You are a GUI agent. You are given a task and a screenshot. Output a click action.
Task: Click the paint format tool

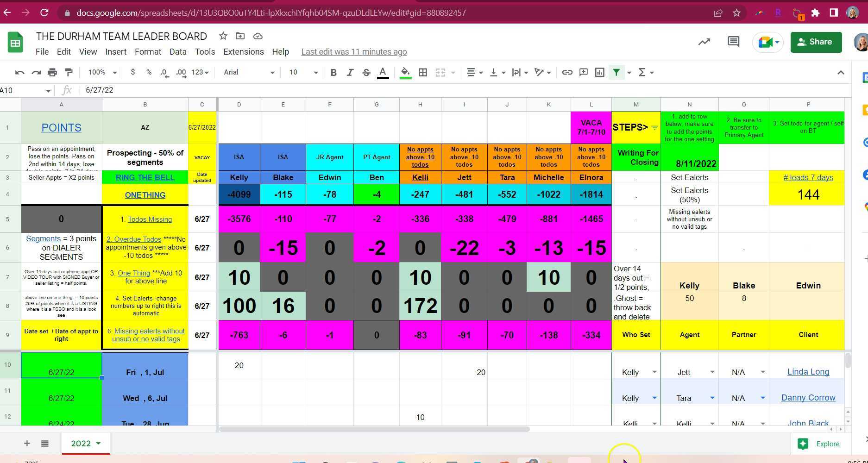[x=69, y=72]
